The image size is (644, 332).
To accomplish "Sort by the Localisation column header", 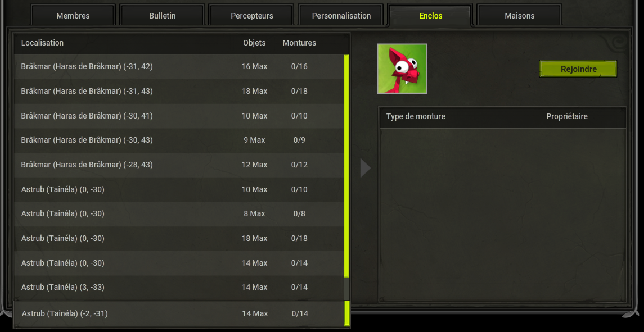I will (x=42, y=43).
